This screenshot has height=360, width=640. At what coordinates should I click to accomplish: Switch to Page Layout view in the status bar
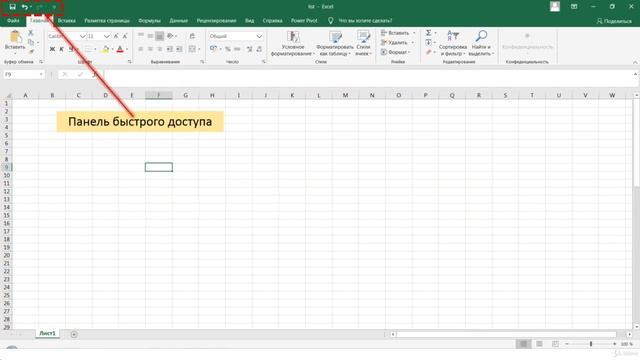pos(539,344)
